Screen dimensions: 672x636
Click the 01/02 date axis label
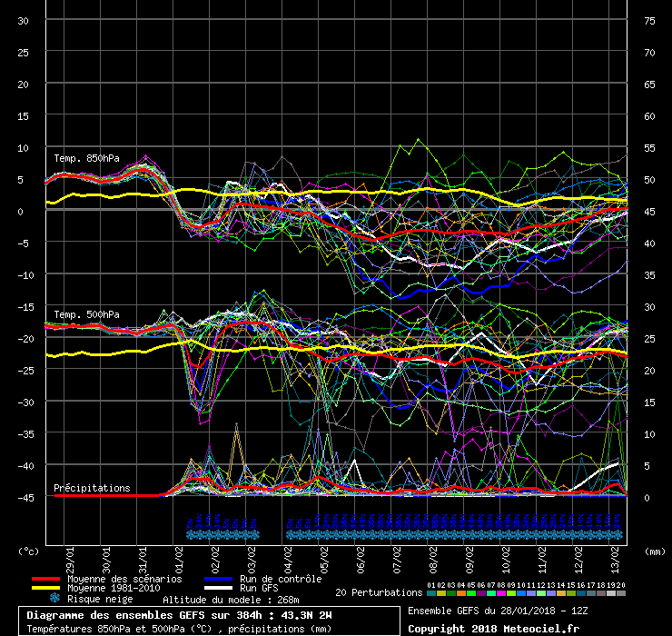pos(179,560)
